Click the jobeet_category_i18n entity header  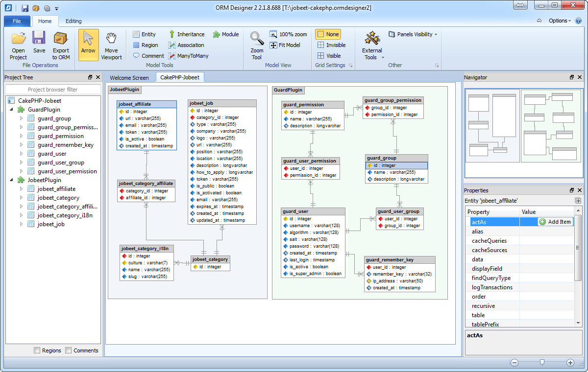pyautogui.click(x=147, y=249)
